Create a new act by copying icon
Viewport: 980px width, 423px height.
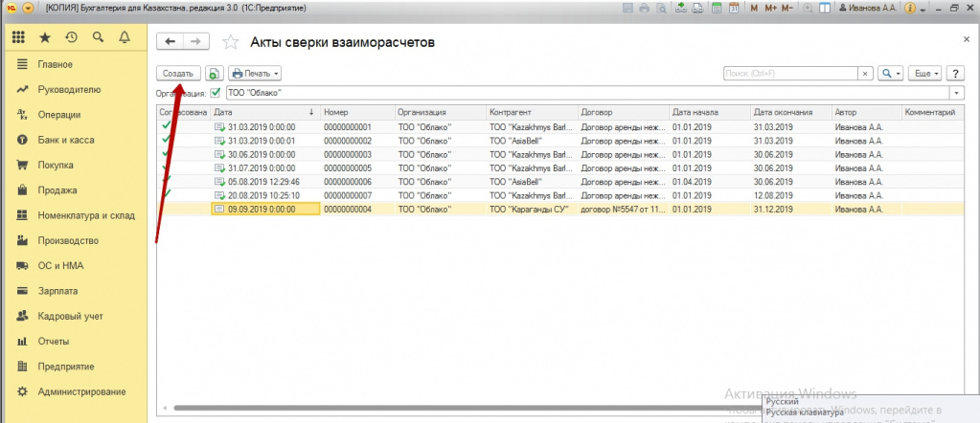[x=214, y=73]
